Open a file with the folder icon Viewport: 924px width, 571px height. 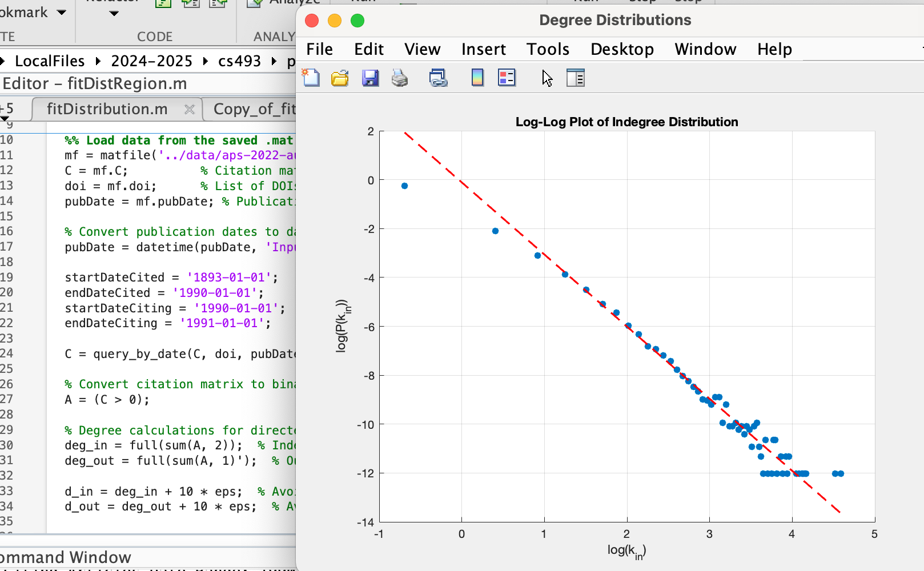340,78
